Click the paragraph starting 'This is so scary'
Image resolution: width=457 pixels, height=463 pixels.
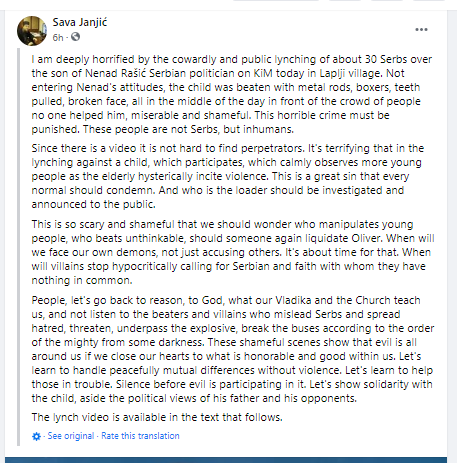[x=233, y=252]
